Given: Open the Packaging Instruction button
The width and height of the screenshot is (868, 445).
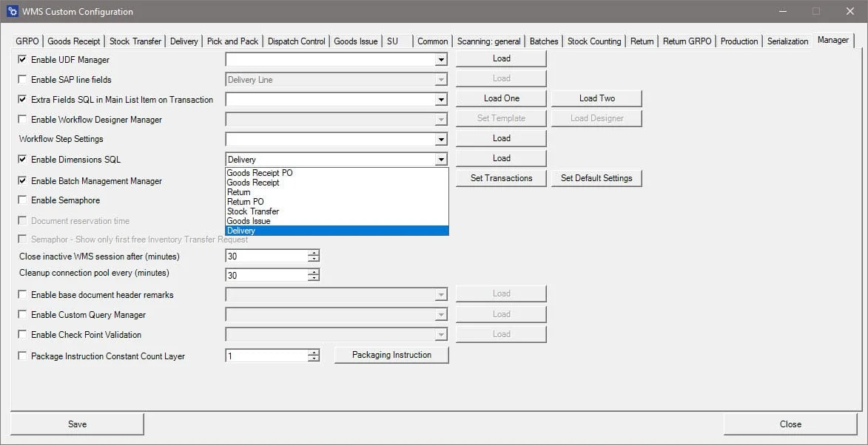Looking at the screenshot, I should pos(391,355).
